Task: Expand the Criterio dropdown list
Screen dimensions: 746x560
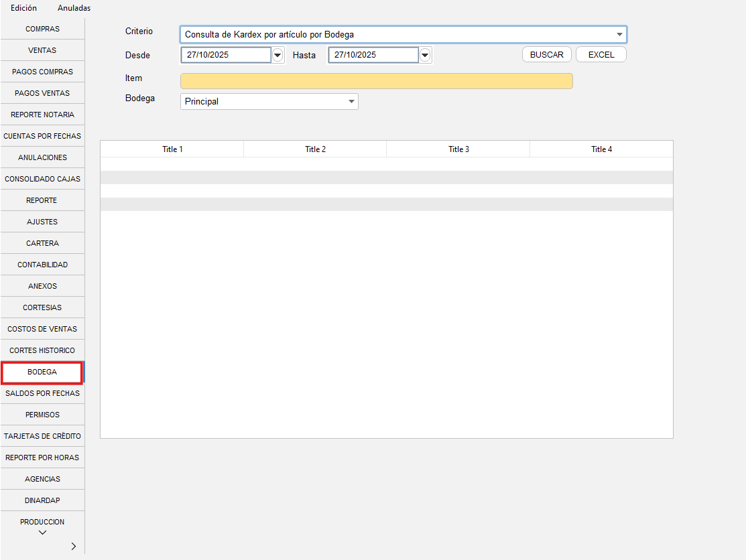Action: (619, 34)
